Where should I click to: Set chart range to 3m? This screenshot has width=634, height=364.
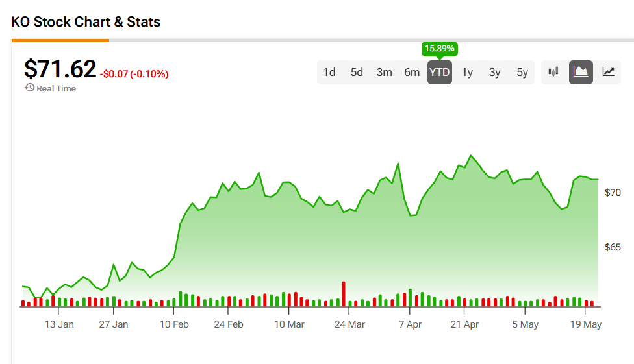pyautogui.click(x=384, y=72)
